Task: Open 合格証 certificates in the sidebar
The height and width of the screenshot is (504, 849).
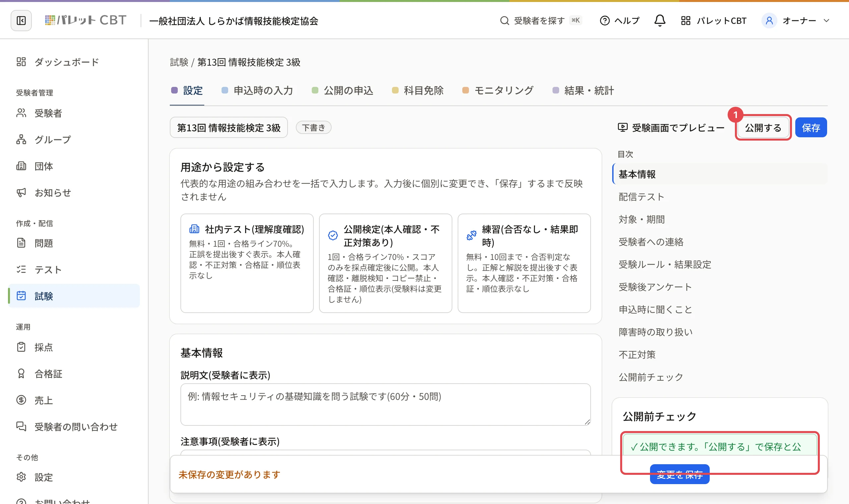Action: point(74,374)
